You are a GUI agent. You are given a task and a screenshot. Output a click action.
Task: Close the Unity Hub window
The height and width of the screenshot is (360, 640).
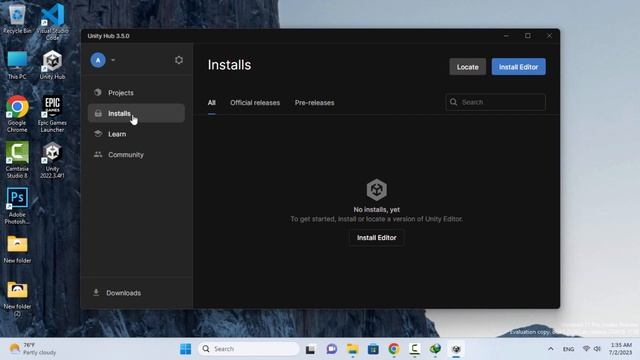(x=549, y=36)
